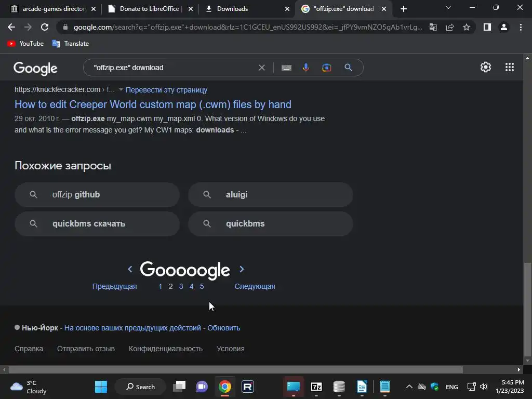Click the horizontal scrollbar thumb
The image size is (532, 399).
(x=235, y=369)
